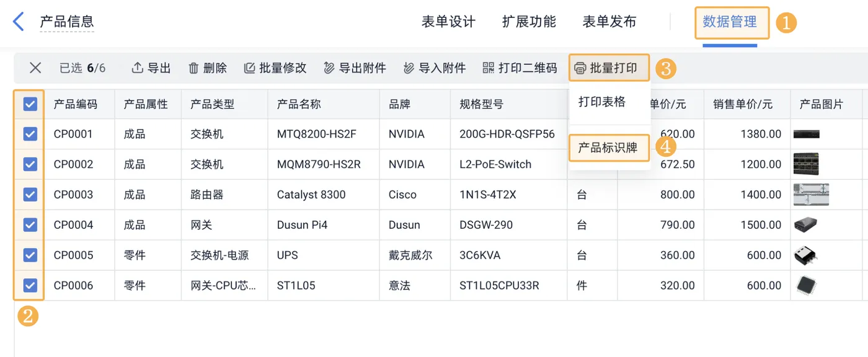The image size is (868, 357).
Task: Click the export (导出) icon button
Action: click(x=138, y=68)
